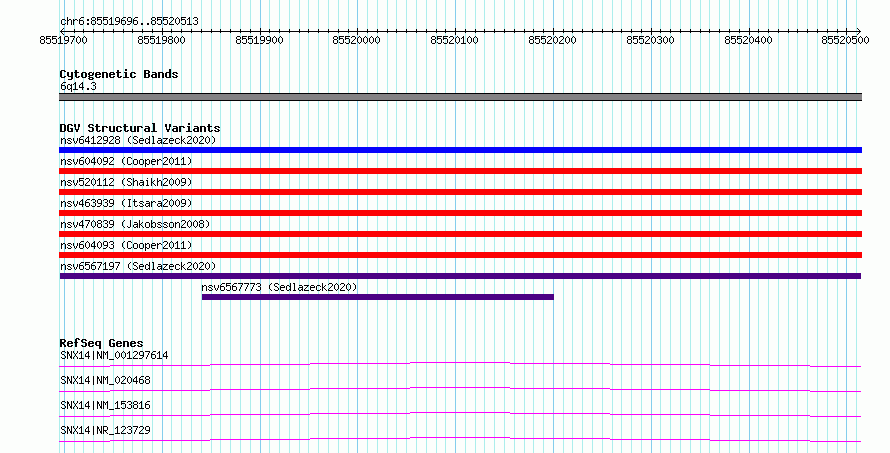Click the gray 6q14.3 cytogenetic band
890x453 pixels.
[460, 97]
